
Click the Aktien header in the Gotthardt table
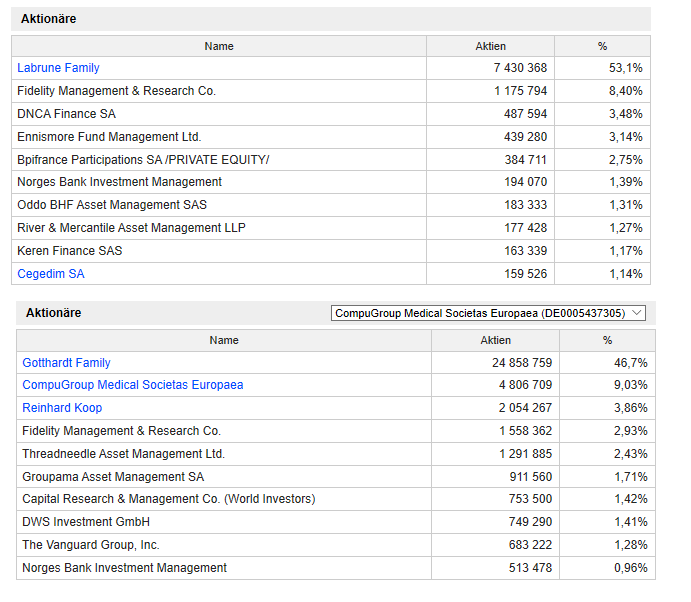coord(495,340)
